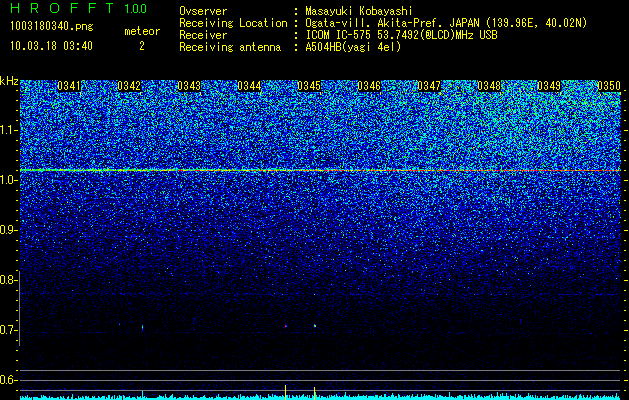
Task: Click the Receiving Location label
Action: (x=233, y=23)
